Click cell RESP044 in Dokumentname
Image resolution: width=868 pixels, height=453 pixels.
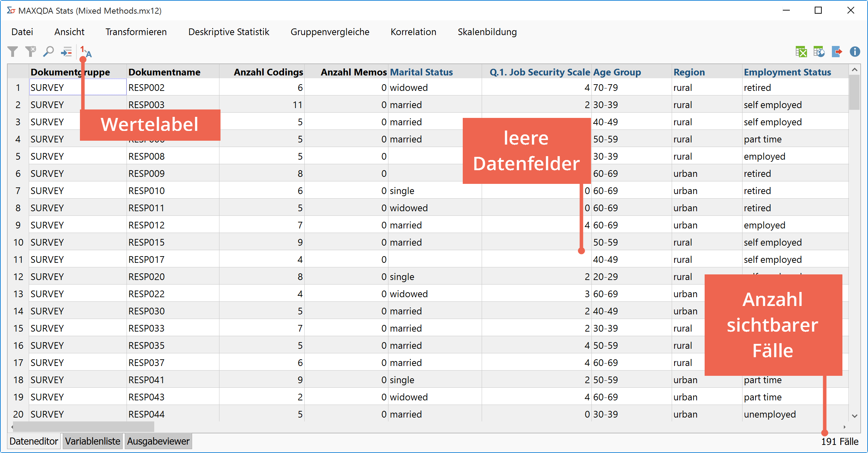click(x=173, y=414)
